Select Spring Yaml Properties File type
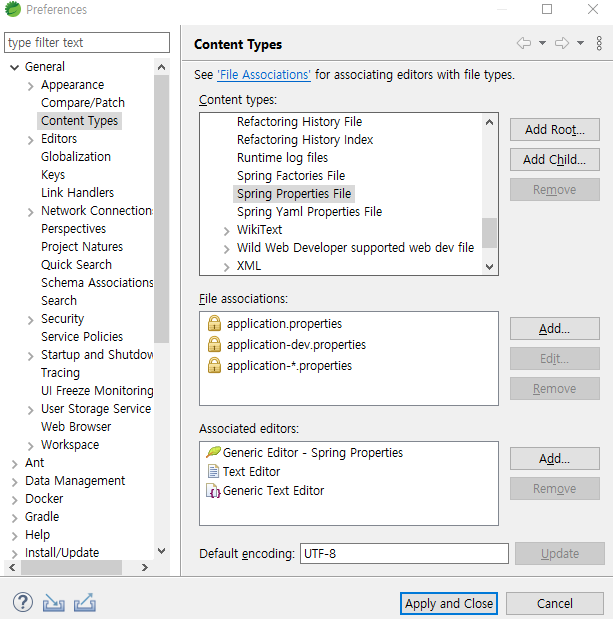 coord(309,212)
